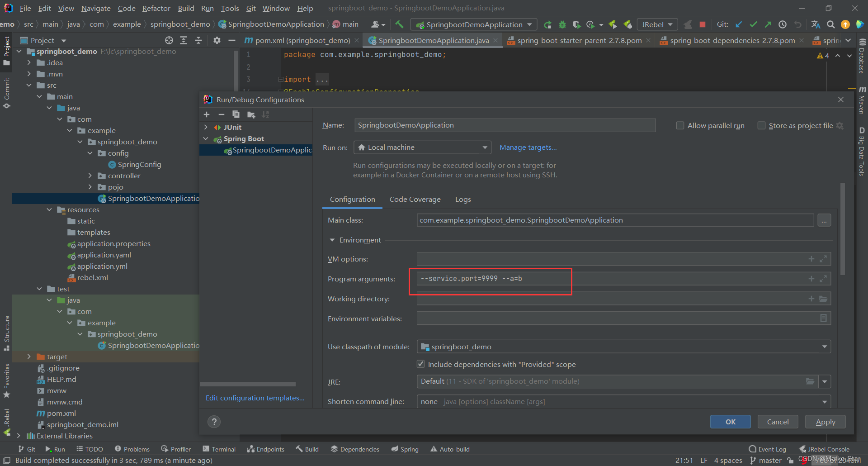Click the new folder icon in dialog toolbar
This screenshot has width=868, height=466.
(x=251, y=115)
